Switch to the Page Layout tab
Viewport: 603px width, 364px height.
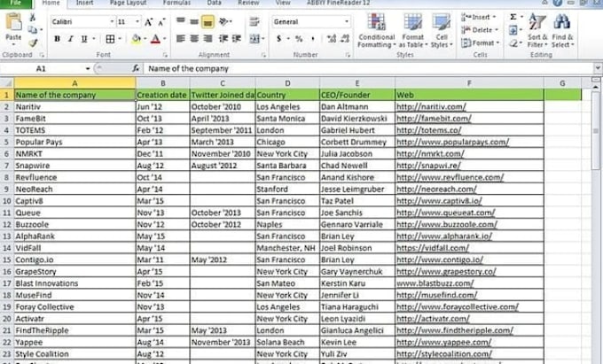(x=128, y=3)
